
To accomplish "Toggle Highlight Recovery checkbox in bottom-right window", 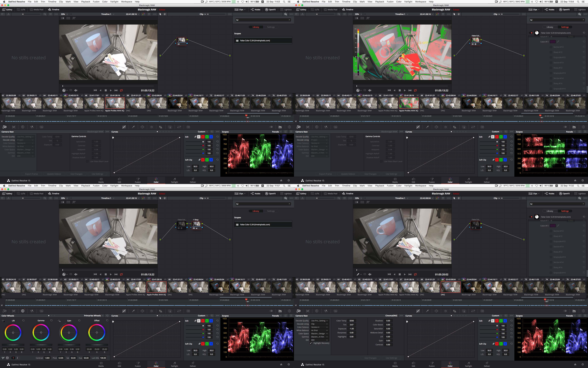I will tap(311, 343).
